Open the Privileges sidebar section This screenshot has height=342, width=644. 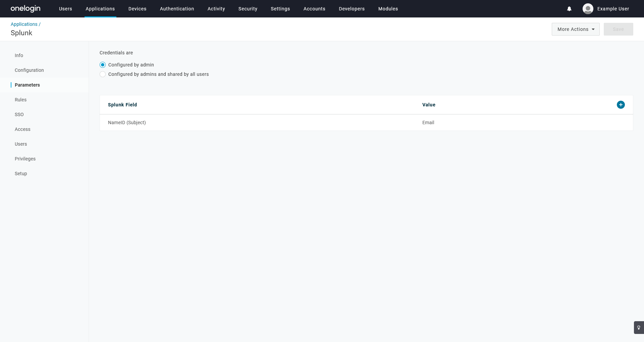coord(25,159)
